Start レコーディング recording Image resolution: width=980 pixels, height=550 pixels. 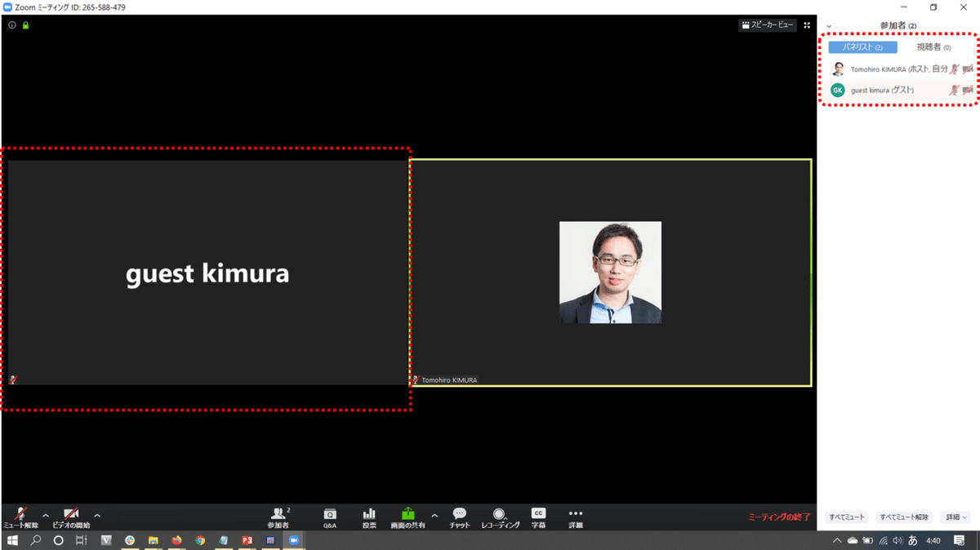click(500, 517)
